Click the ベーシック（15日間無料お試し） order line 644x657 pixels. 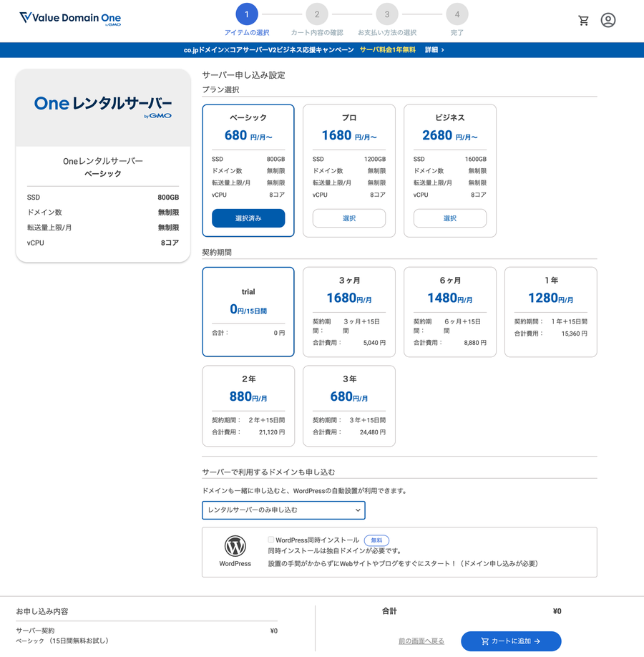click(62, 641)
